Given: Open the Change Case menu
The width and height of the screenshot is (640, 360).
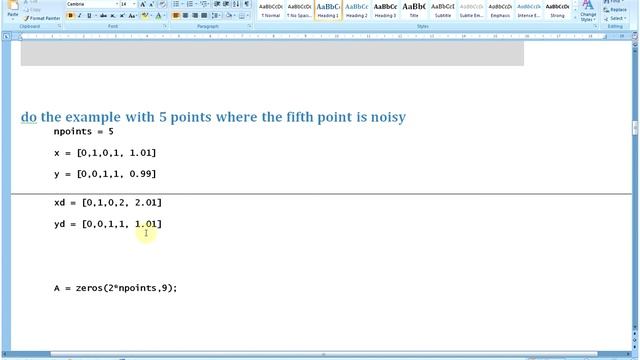Looking at the screenshot, I should pyautogui.click(x=132, y=16).
